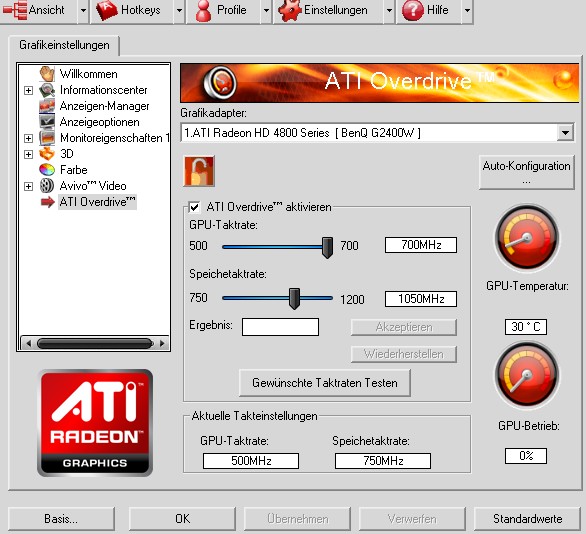This screenshot has width=586, height=534.
Task: Select Anzeigen-Manager in the tree
Action: click(x=104, y=106)
